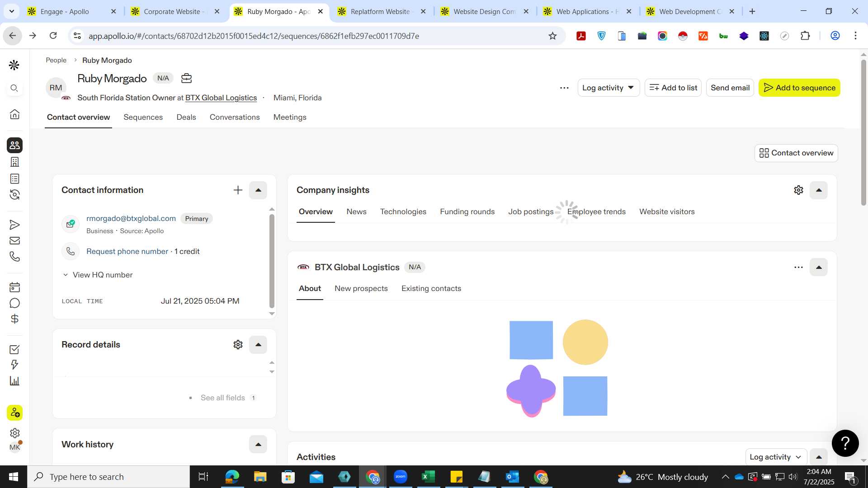Switch to the Meetings tab

tap(290, 117)
